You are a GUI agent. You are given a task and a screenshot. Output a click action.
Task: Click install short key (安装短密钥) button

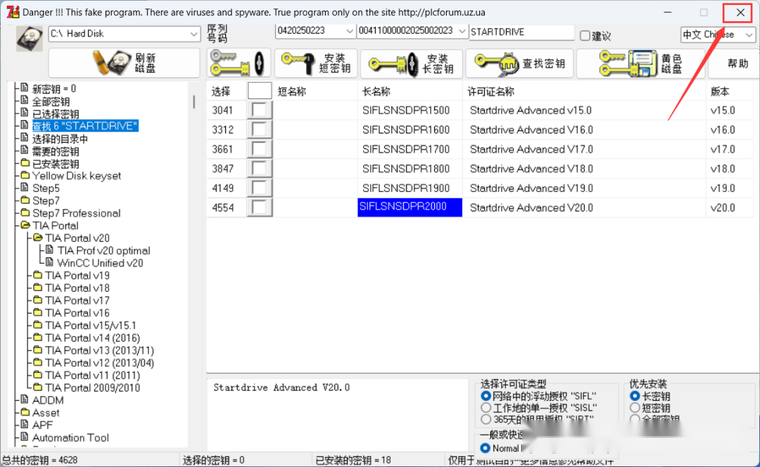[315, 64]
